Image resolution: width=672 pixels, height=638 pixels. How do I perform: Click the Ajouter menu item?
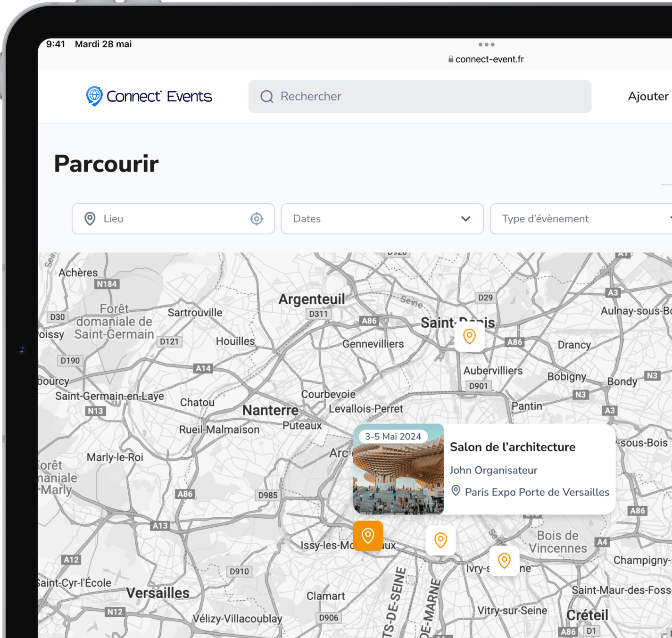tap(648, 97)
